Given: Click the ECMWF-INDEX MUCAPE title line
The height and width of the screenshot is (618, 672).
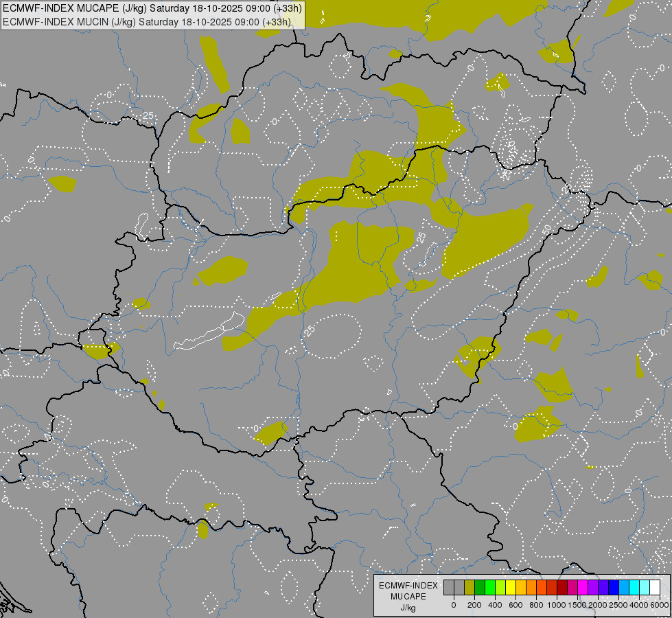Looking at the screenshot, I should pyautogui.click(x=152, y=8).
